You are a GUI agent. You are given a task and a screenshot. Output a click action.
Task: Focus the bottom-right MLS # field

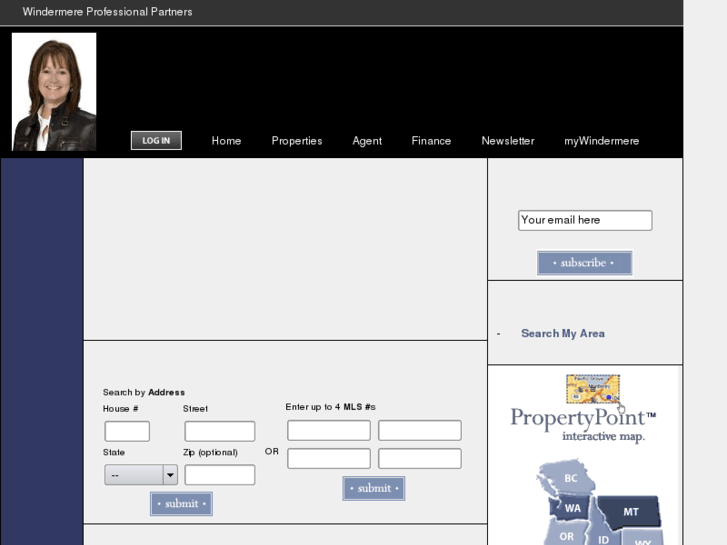pos(420,458)
